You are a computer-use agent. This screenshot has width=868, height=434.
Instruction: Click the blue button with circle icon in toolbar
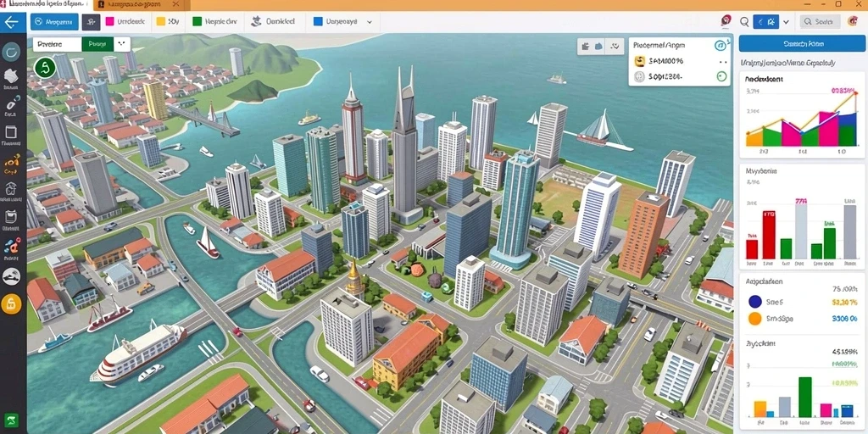[54, 22]
